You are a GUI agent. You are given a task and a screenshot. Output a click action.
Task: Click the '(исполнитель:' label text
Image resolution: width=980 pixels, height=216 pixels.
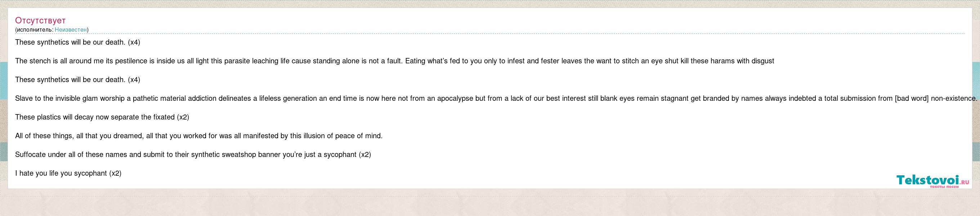pos(34,30)
